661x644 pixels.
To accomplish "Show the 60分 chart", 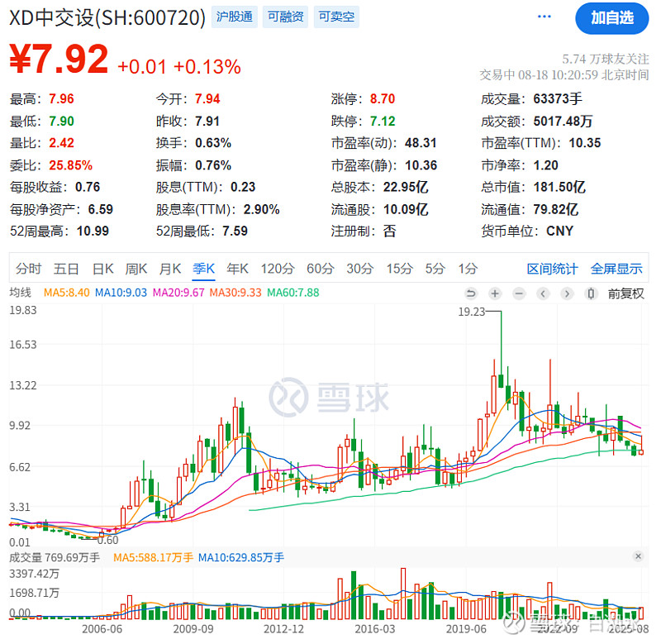I will [x=321, y=269].
